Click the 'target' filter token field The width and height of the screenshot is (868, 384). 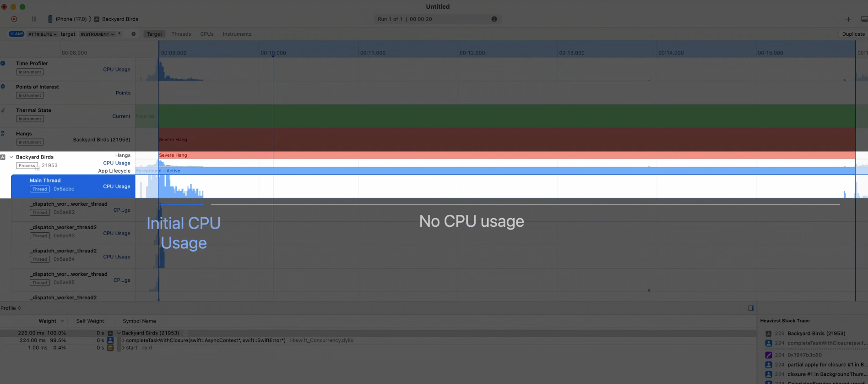point(68,34)
